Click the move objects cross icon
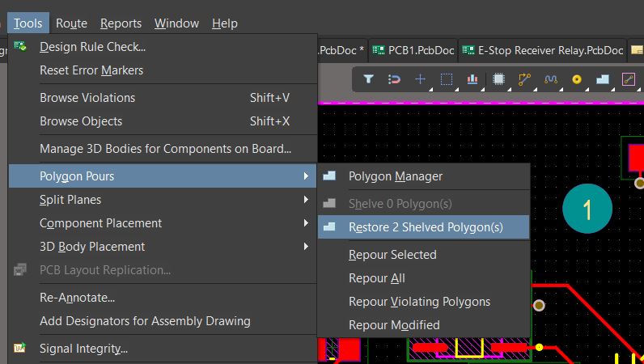Screen dimensions: 644x364 coord(420,79)
